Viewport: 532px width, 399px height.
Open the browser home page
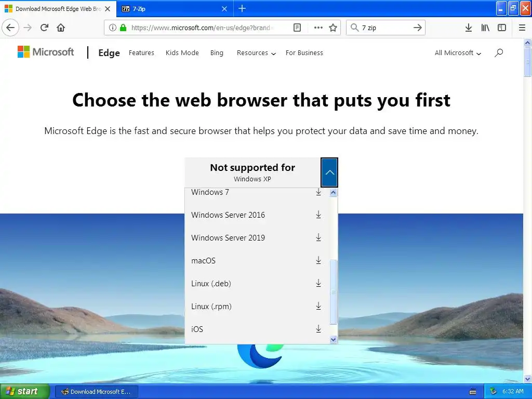click(x=61, y=28)
